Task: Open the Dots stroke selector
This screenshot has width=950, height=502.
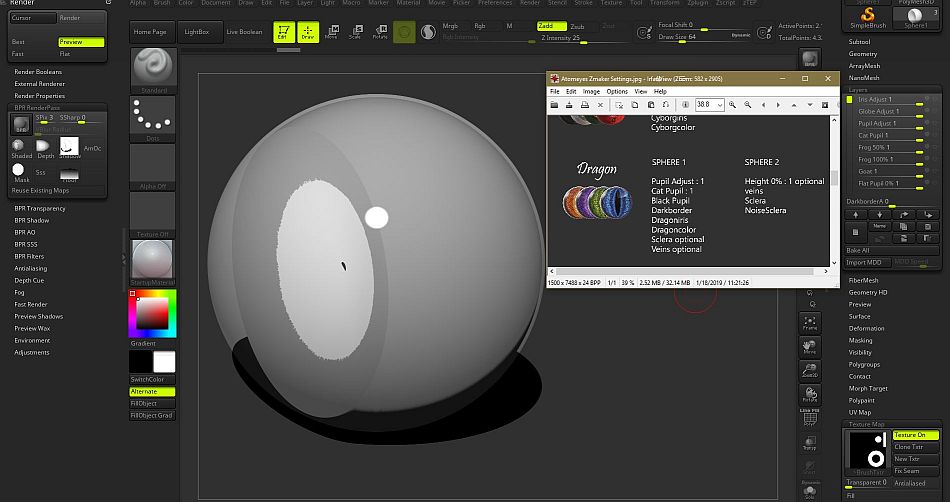Action: click(x=153, y=119)
